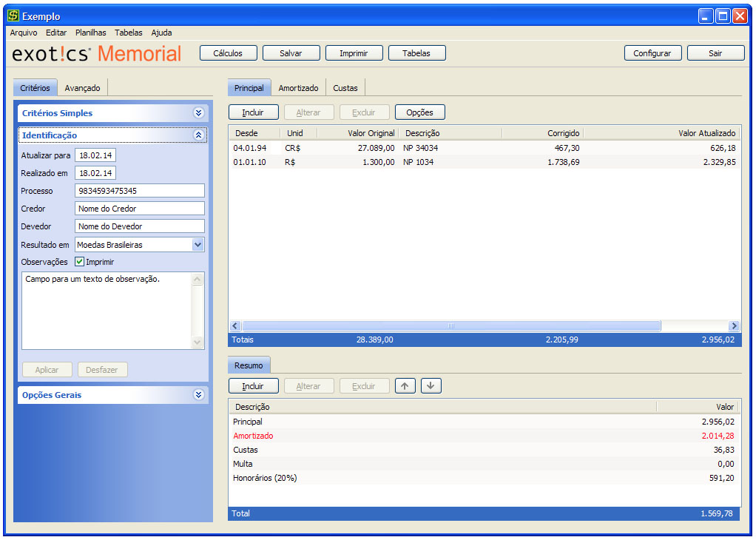The image size is (756, 540).
Task: Click the Devedor name field
Action: pyautogui.click(x=140, y=226)
